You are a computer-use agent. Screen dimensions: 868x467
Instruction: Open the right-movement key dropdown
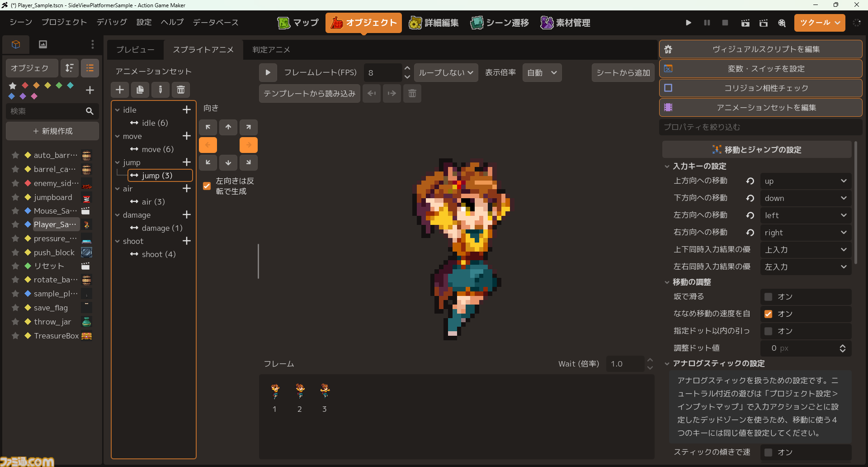point(806,233)
